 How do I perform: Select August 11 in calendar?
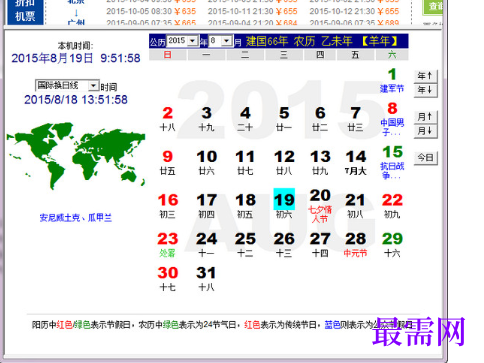245,162
